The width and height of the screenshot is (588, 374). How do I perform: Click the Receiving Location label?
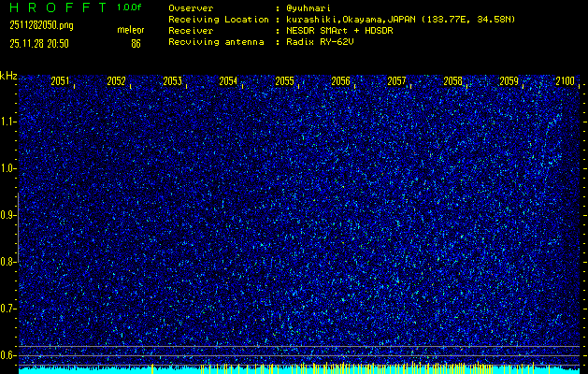(x=219, y=20)
